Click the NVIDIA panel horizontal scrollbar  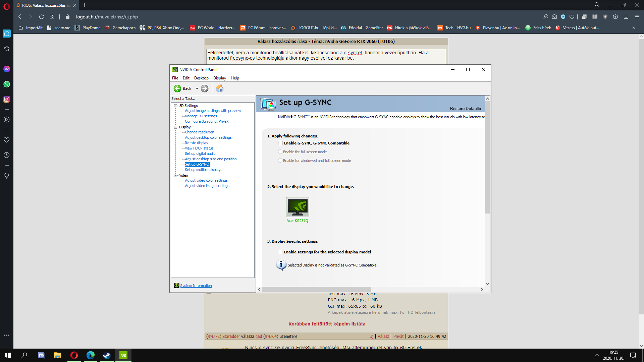click(x=317, y=289)
